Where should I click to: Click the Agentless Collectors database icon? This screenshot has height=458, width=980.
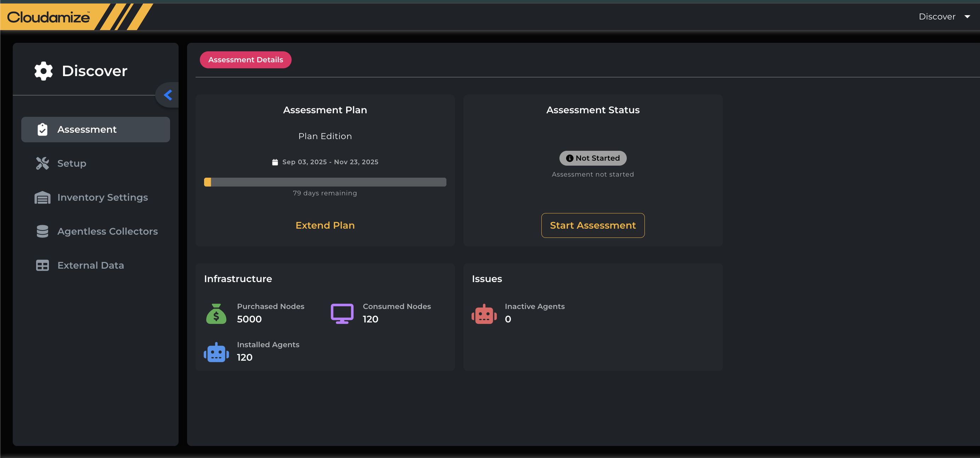[43, 231]
